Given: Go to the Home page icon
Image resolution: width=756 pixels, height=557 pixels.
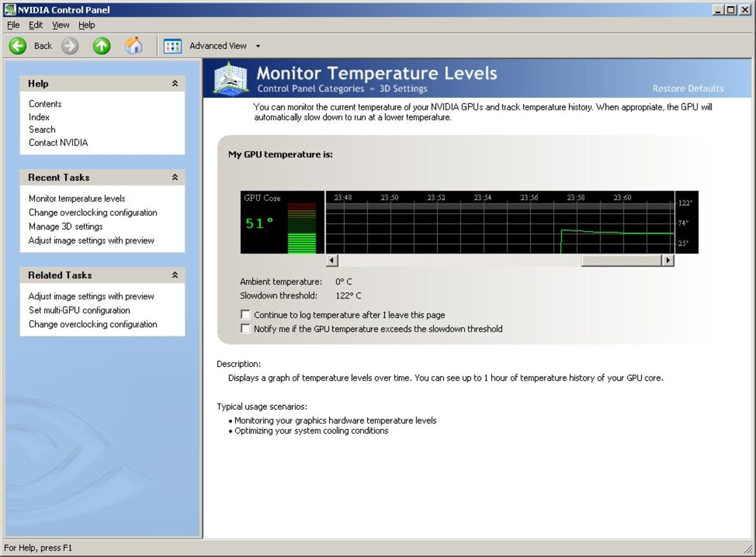Looking at the screenshot, I should [x=134, y=46].
